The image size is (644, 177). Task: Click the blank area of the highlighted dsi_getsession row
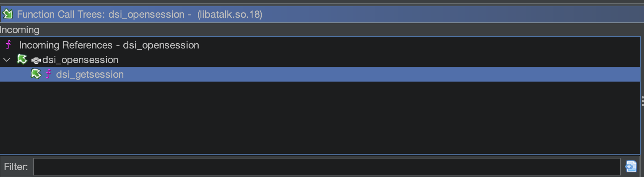380,74
